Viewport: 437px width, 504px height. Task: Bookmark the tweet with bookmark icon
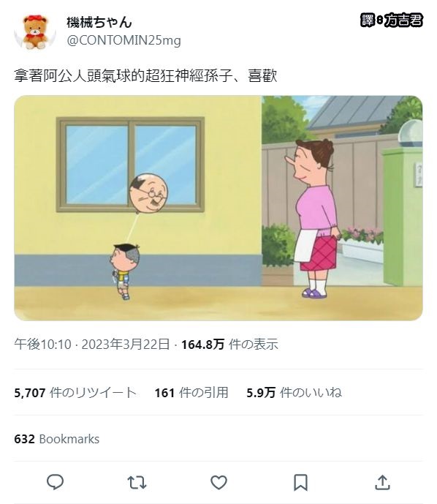300,483
